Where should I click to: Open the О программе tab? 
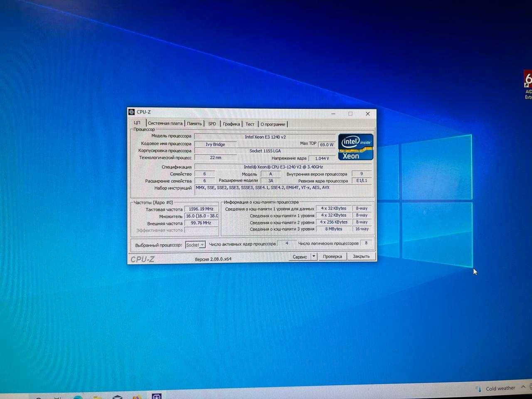pyautogui.click(x=273, y=124)
